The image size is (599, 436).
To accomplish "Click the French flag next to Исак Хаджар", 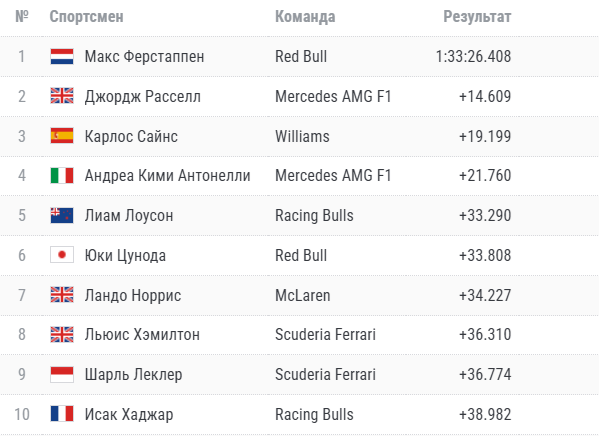I will click(x=62, y=414).
